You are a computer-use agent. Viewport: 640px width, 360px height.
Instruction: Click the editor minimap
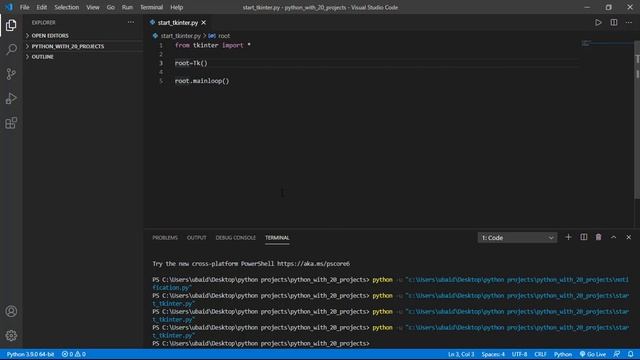click(x=607, y=43)
